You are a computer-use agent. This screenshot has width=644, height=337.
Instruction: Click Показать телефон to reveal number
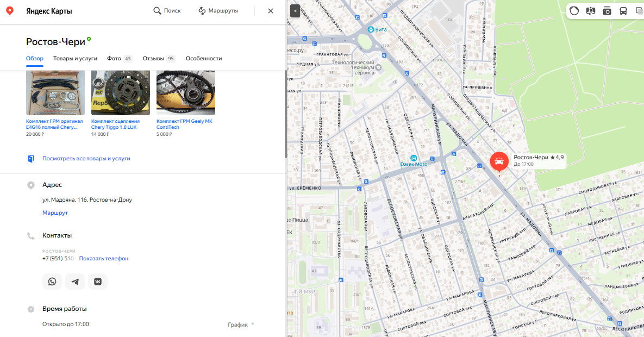(104, 259)
